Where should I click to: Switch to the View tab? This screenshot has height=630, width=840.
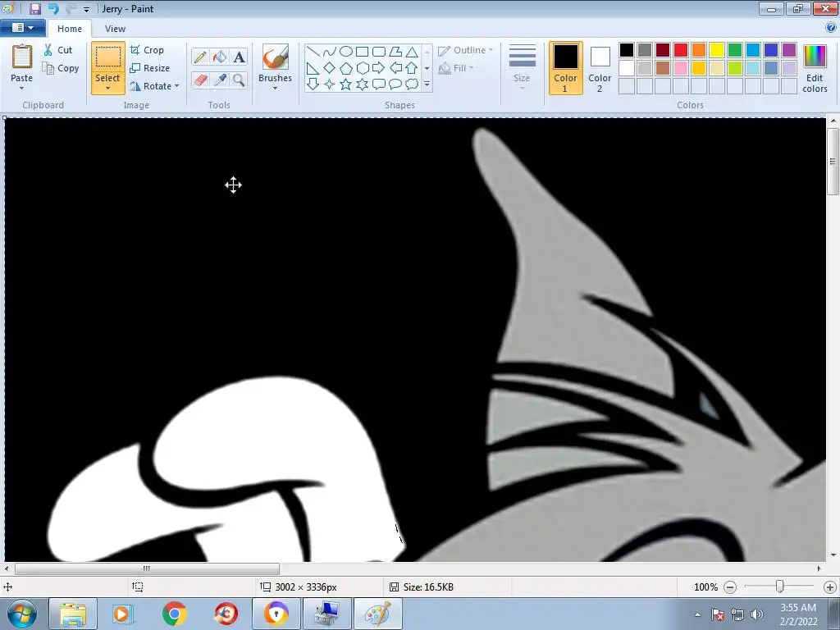pos(115,29)
